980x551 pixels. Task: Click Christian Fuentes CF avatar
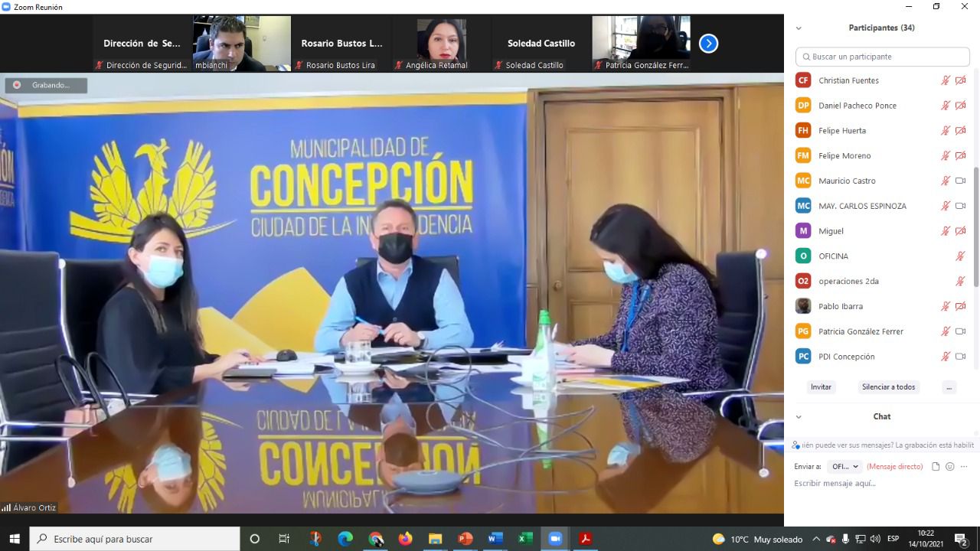(x=803, y=80)
